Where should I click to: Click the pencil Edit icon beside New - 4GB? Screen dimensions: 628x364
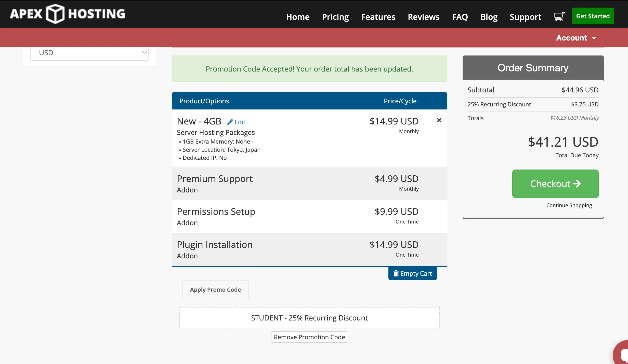(230, 122)
